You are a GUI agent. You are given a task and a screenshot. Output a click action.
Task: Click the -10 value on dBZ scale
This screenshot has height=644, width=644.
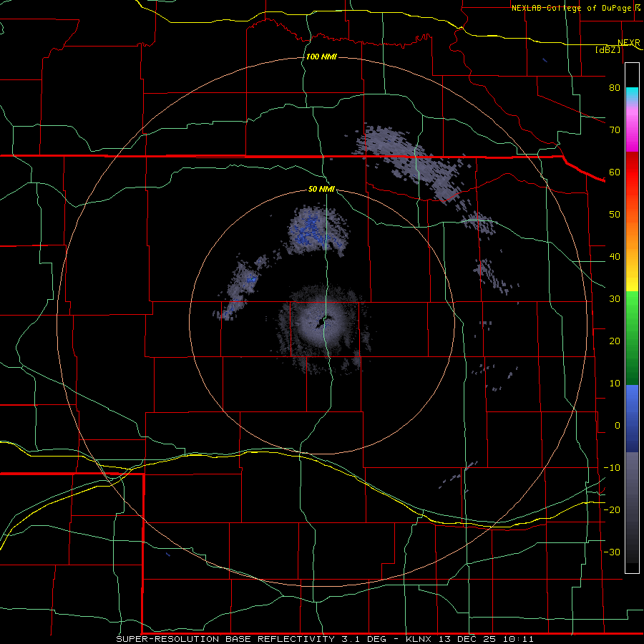(x=612, y=468)
